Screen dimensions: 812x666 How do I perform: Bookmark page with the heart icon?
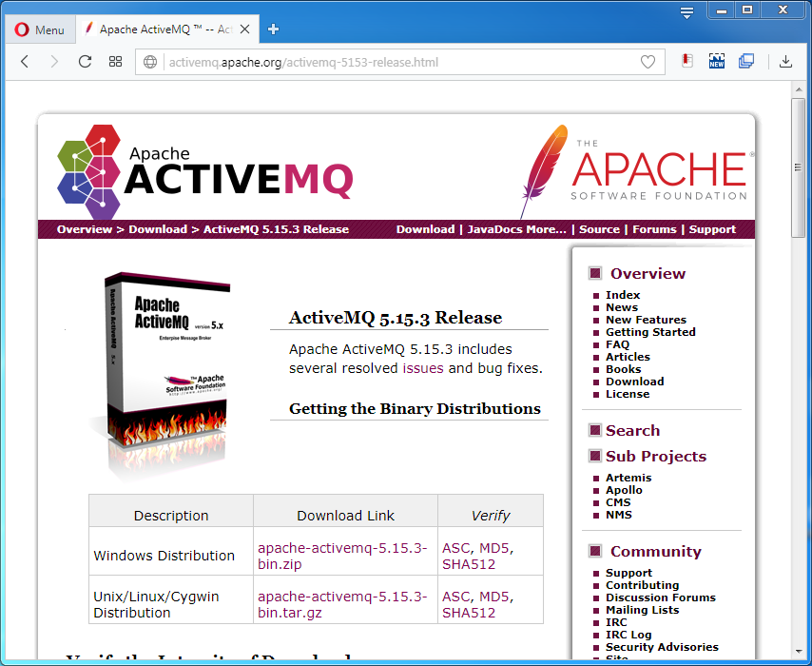click(648, 63)
